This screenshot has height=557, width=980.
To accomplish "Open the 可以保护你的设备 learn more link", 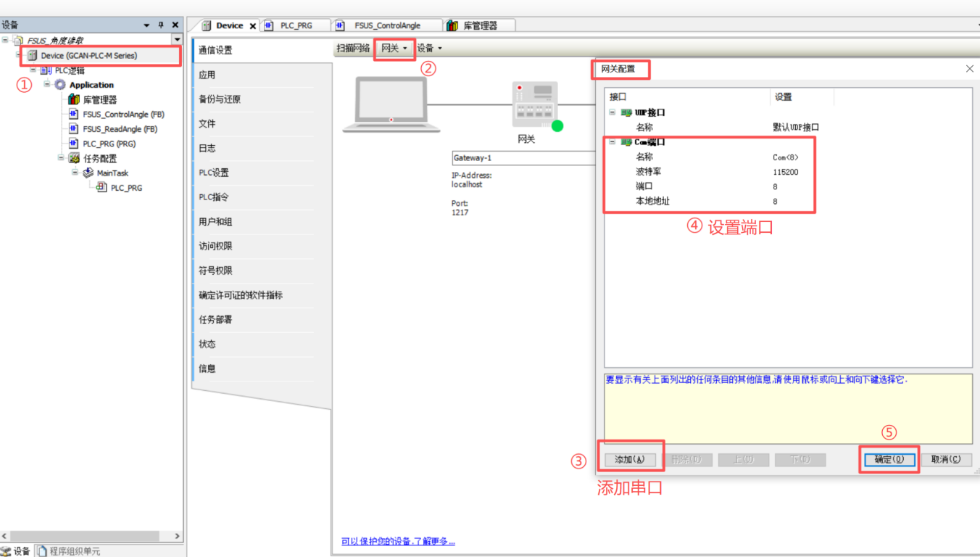I will coord(398,542).
